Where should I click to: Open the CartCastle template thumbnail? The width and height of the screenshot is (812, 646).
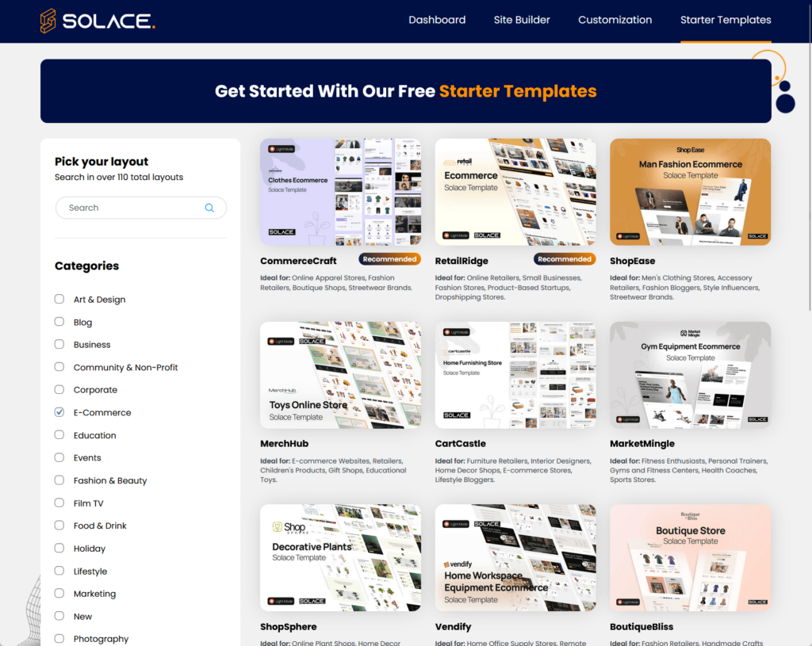pyautogui.click(x=515, y=375)
